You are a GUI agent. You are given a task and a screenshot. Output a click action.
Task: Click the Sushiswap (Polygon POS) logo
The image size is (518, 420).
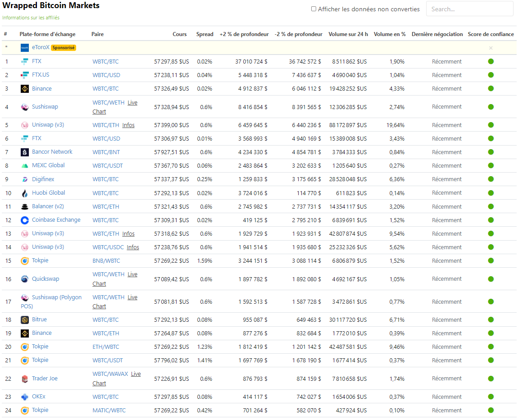[24, 297]
